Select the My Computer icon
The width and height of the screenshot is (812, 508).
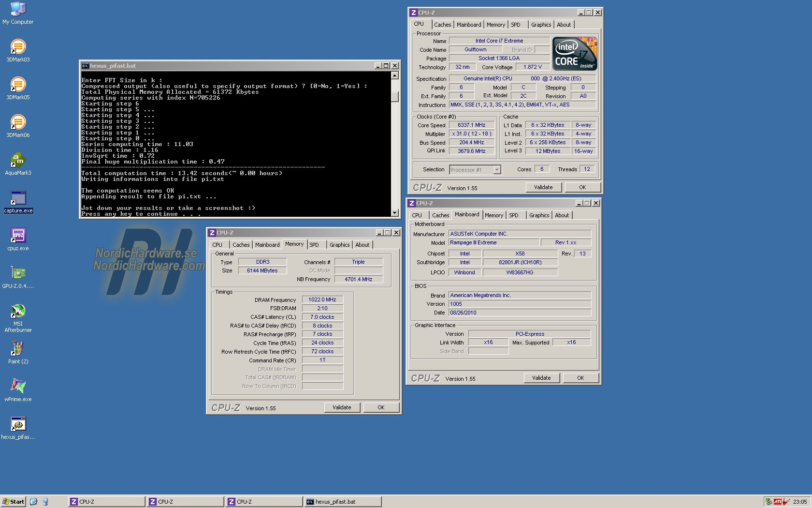coord(18,10)
